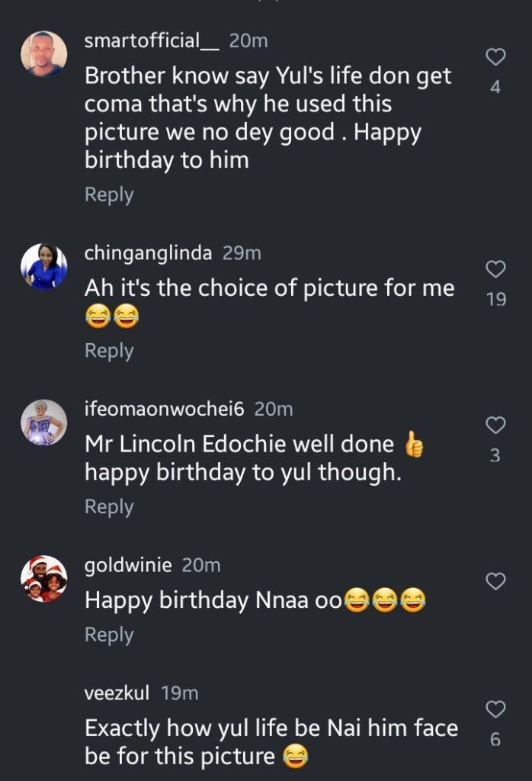Reply to smartofficial__'s comment

click(x=109, y=194)
